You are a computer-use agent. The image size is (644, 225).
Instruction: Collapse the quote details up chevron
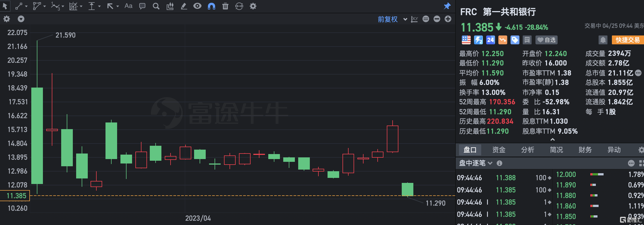point(553,139)
